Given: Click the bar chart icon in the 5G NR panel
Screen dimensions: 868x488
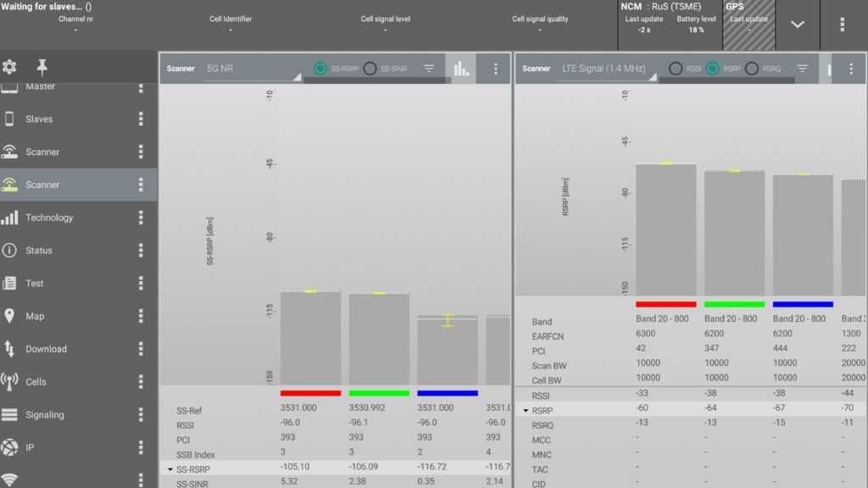Looking at the screenshot, I should pos(462,69).
